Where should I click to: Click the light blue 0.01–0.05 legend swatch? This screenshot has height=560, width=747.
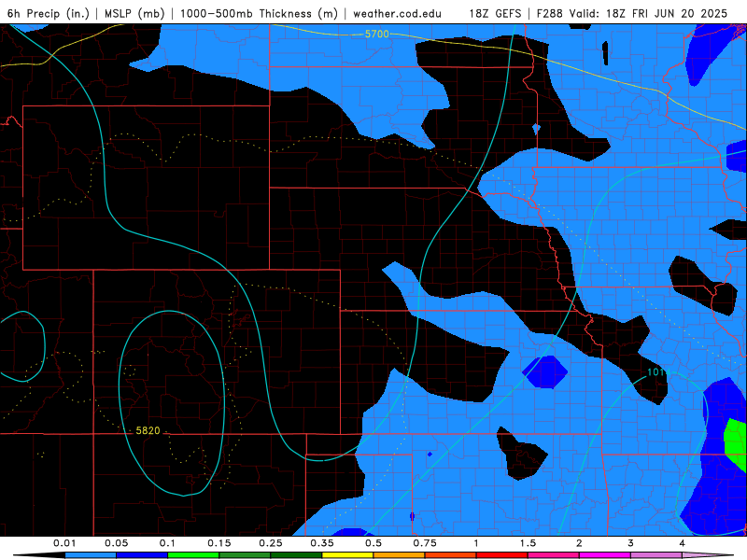(91, 555)
